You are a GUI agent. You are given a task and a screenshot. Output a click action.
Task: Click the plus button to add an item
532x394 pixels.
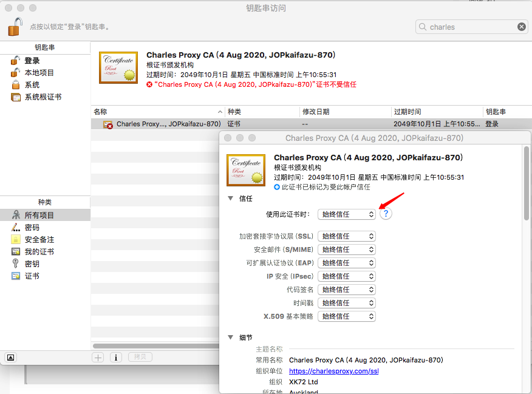point(98,358)
